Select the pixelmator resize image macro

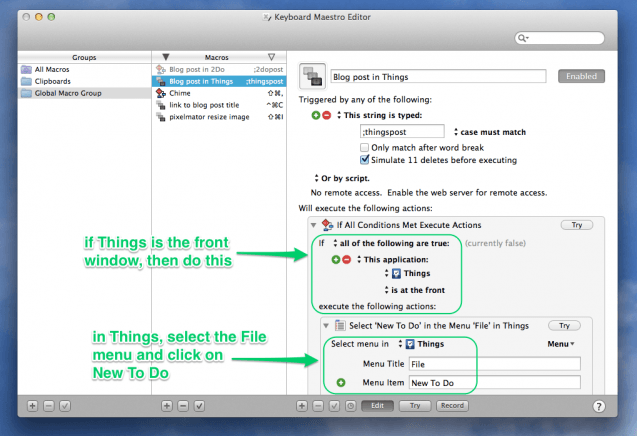pyautogui.click(x=219, y=117)
